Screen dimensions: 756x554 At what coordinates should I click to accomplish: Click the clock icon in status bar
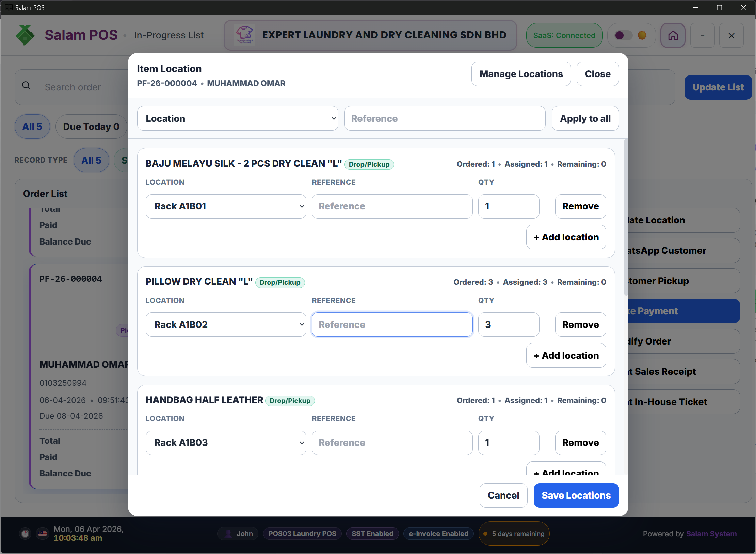[x=25, y=533]
